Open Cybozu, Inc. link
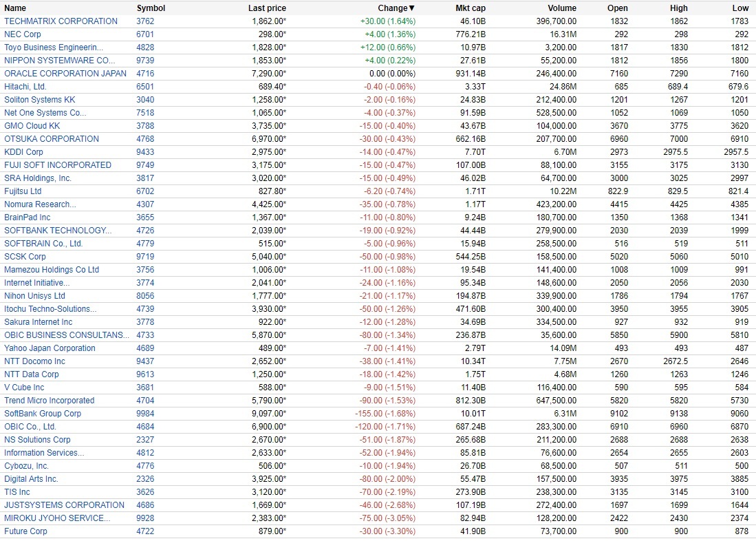Screen dimensions: 756x541 tap(27, 465)
